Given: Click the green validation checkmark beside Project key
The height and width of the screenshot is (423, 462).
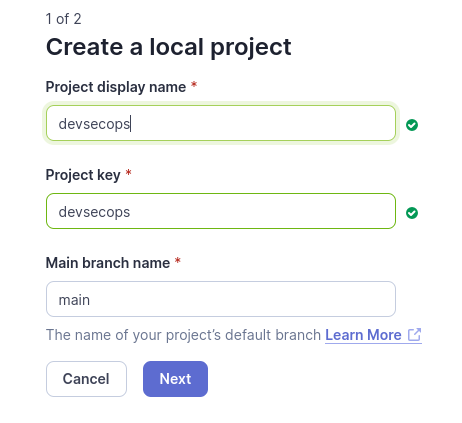Looking at the screenshot, I should [412, 213].
